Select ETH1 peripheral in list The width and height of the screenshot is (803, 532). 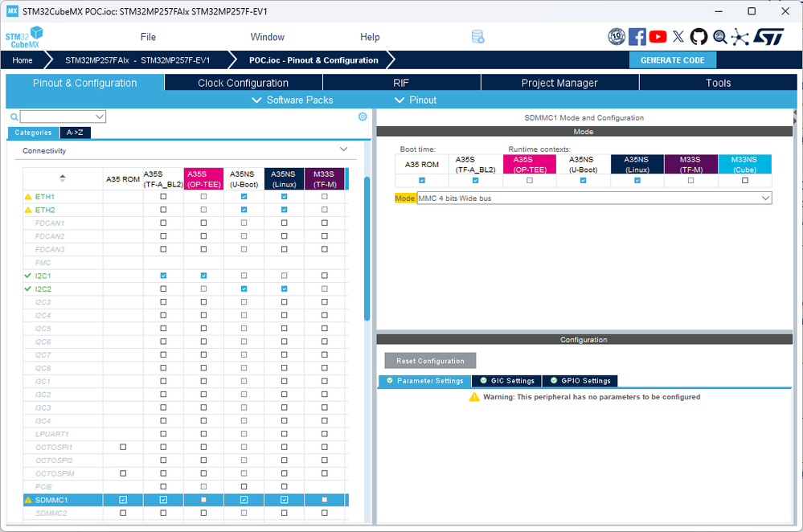44,197
